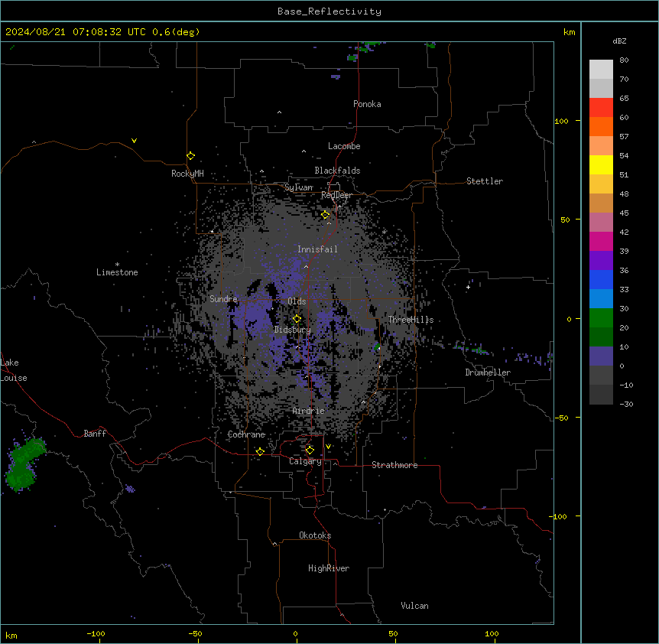
Task: Click the asterisk marker above Limestone
Action: point(117,265)
